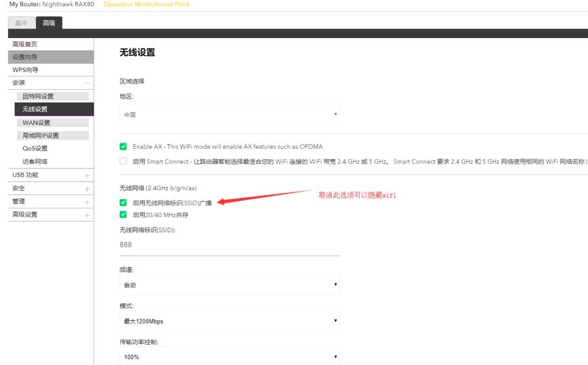
Task: Open the 地区 dropdown showing 中国
Action: [x=230, y=114]
